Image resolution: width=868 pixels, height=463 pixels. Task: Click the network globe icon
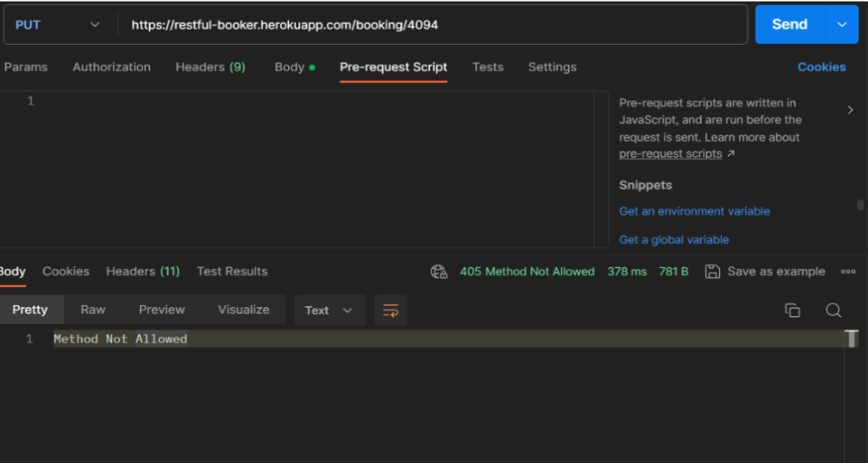[x=439, y=271]
